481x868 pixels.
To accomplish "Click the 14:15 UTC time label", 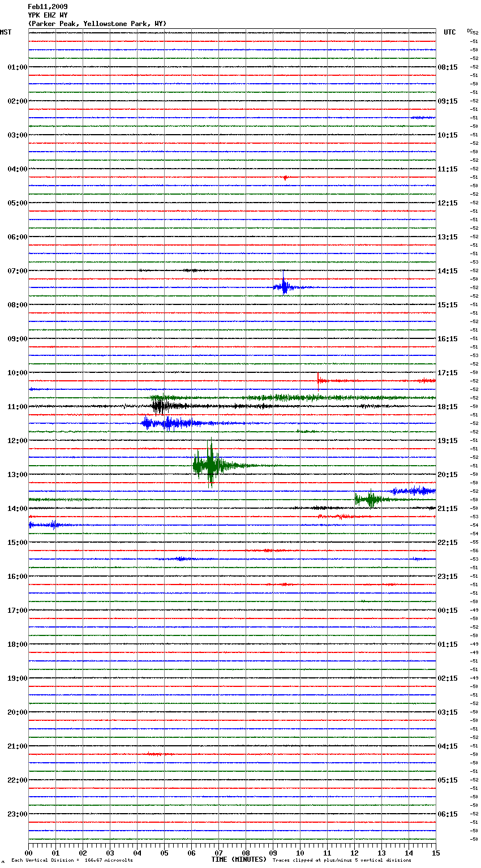I will [448, 271].
